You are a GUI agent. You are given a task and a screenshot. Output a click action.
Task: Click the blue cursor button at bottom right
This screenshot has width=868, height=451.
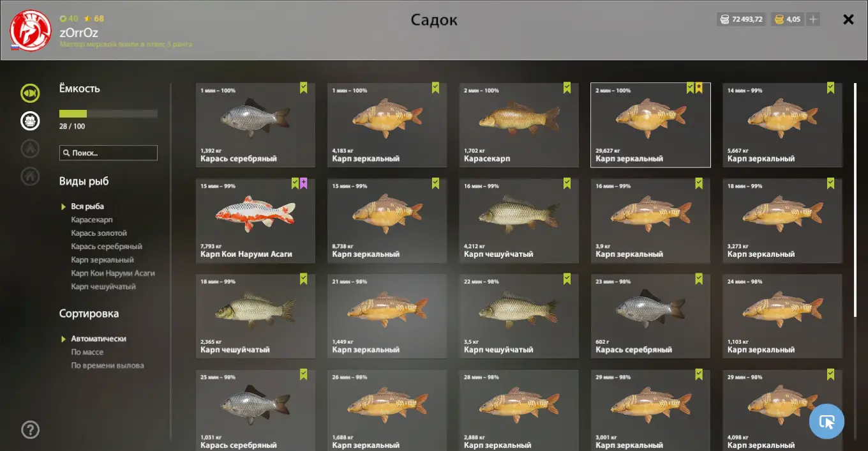coord(827,422)
